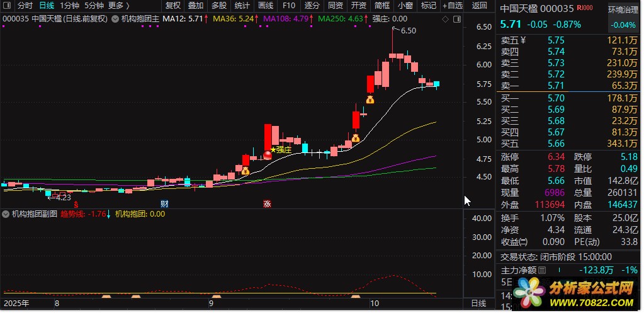Click the 买五 price 5.66
The image size is (644, 313).
tap(556, 144)
